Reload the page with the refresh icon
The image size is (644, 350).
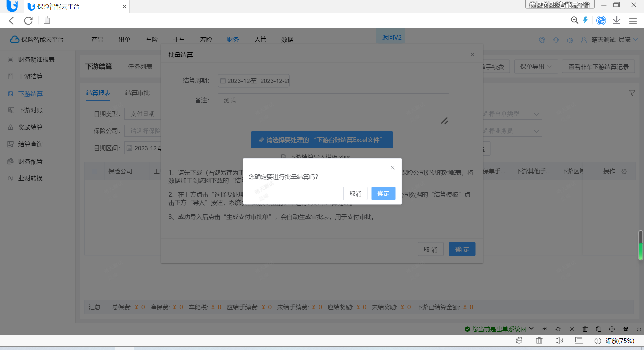pos(29,21)
